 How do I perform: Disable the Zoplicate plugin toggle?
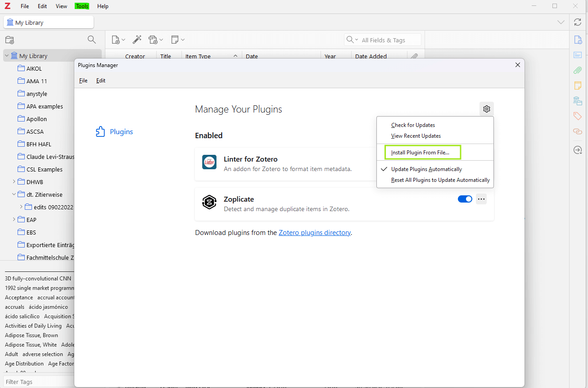(x=465, y=199)
